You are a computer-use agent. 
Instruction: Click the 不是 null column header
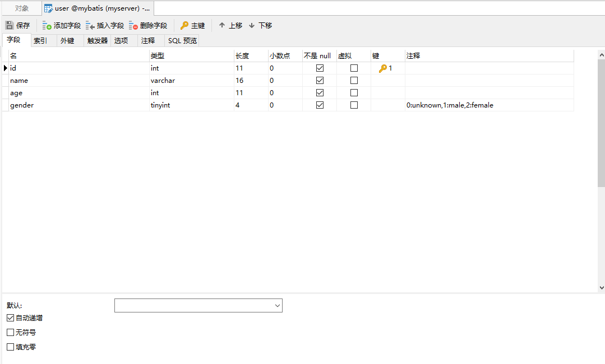pos(320,56)
